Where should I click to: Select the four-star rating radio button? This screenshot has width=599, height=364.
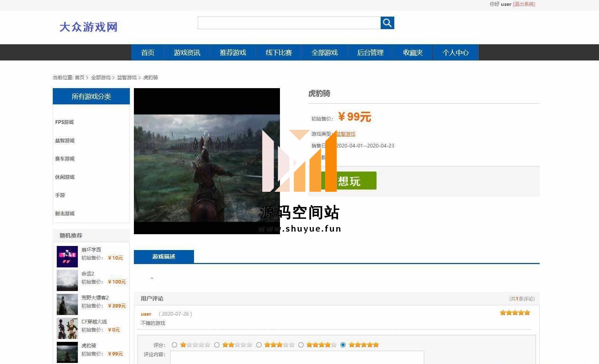(x=301, y=345)
